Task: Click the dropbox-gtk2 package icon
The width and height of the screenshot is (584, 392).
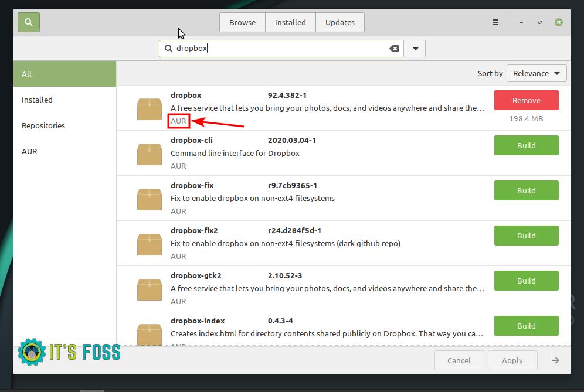Action: pos(150,289)
